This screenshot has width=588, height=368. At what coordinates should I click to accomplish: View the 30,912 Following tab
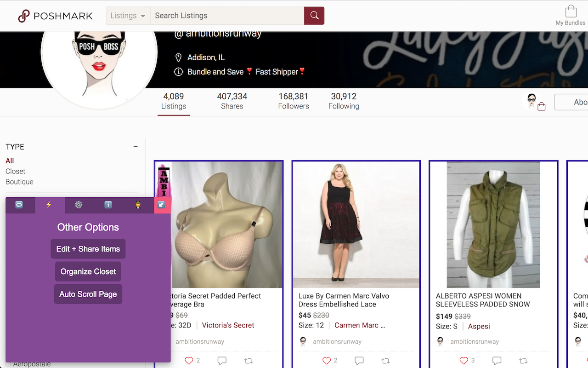tap(344, 101)
